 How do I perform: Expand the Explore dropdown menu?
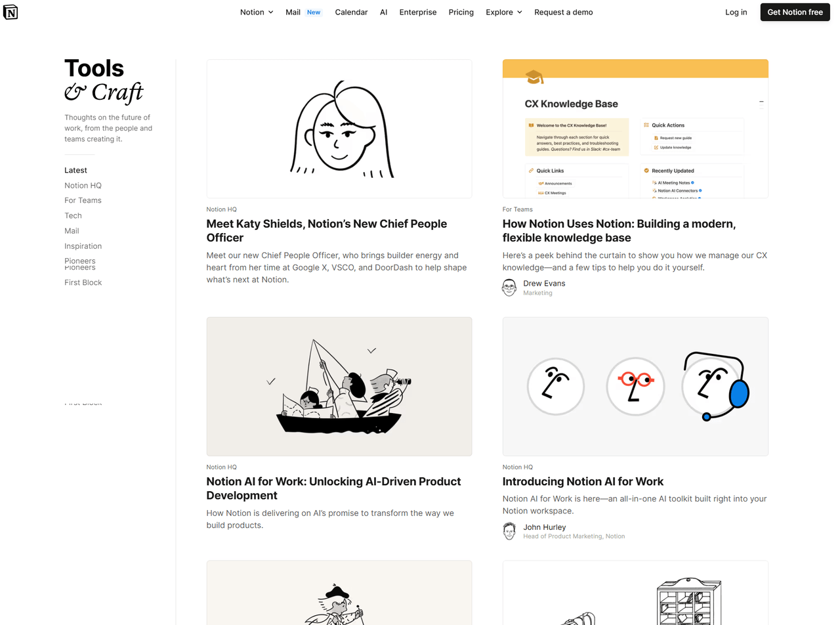pos(504,12)
